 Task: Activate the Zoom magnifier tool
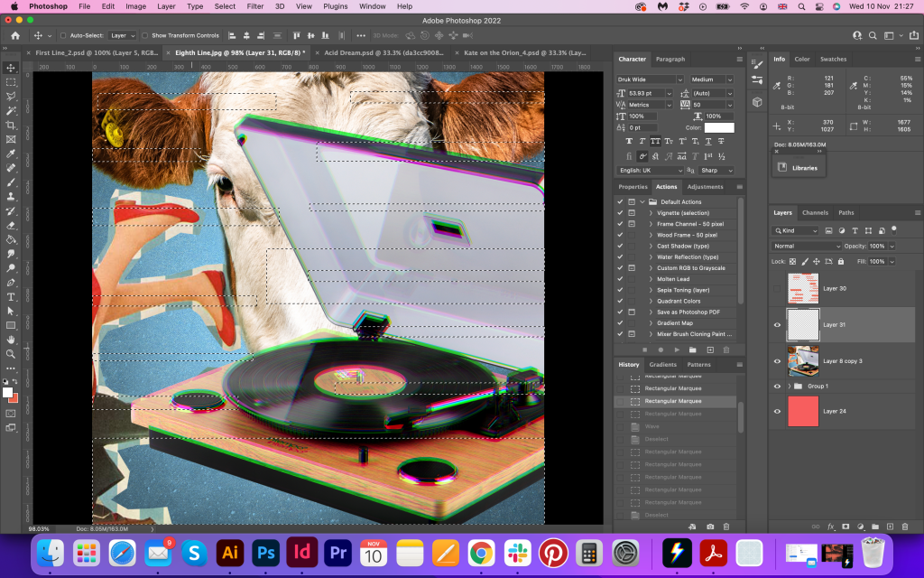11,353
